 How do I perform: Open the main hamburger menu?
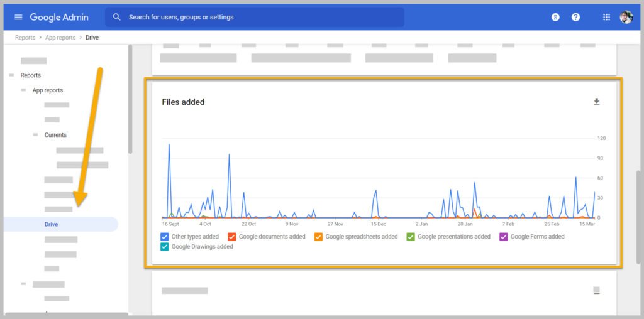pyautogui.click(x=18, y=17)
